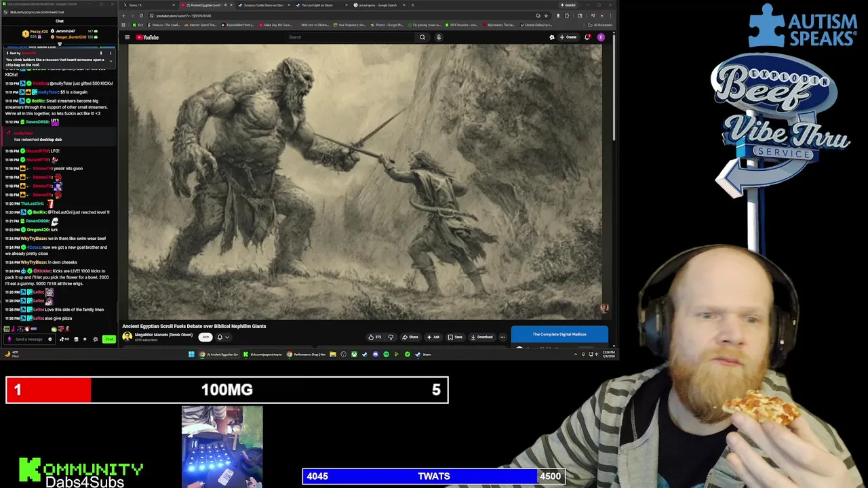Image resolution: width=868 pixels, height=488 pixels.
Task: Reload the YouTube page
Action: 141,16
